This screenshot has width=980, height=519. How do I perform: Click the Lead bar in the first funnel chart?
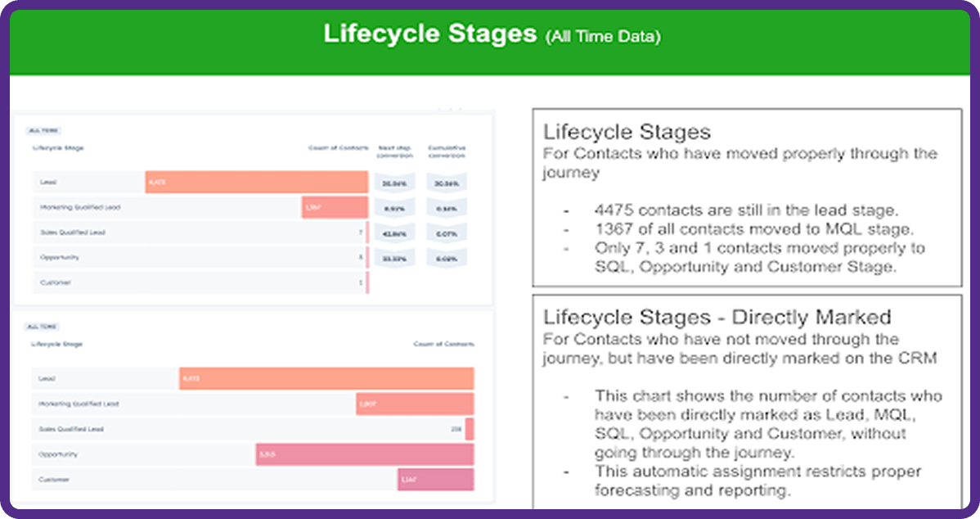point(256,182)
